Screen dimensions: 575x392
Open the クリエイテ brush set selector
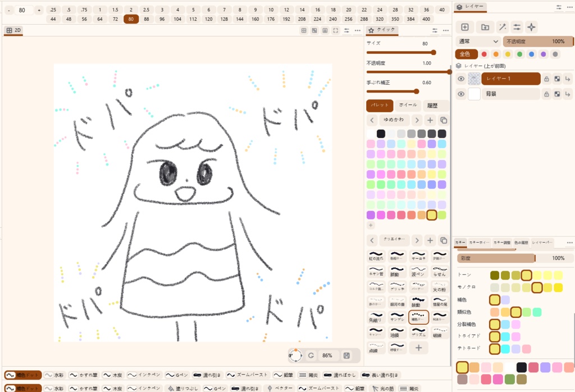[394, 240]
